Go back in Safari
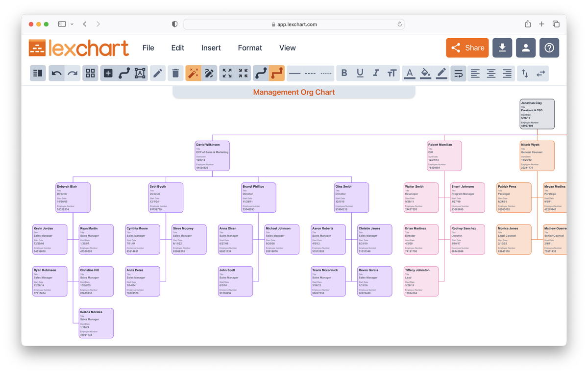 pyautogui.click(x=85, y=24)
